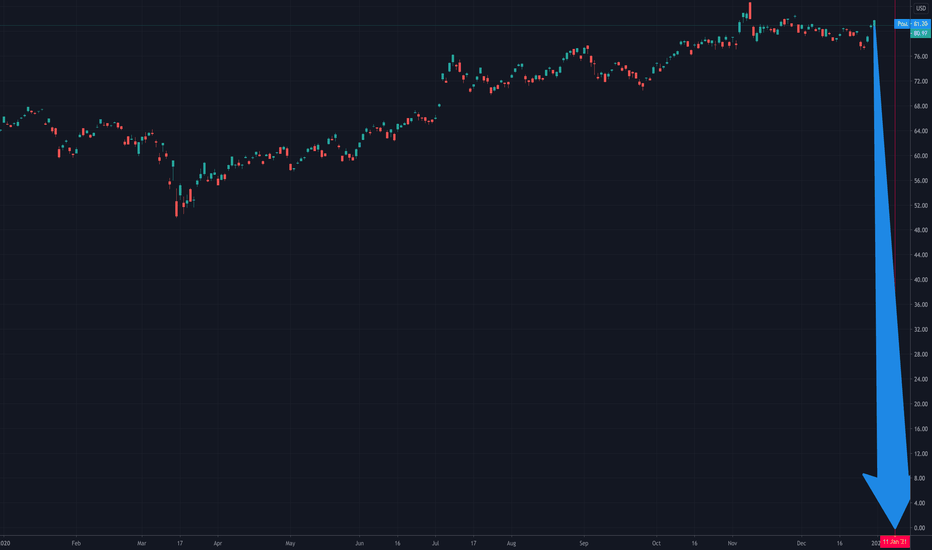This screenshot has width=932, height=550.
Task: Click the May label on time axis
Action: click(290, 543)
